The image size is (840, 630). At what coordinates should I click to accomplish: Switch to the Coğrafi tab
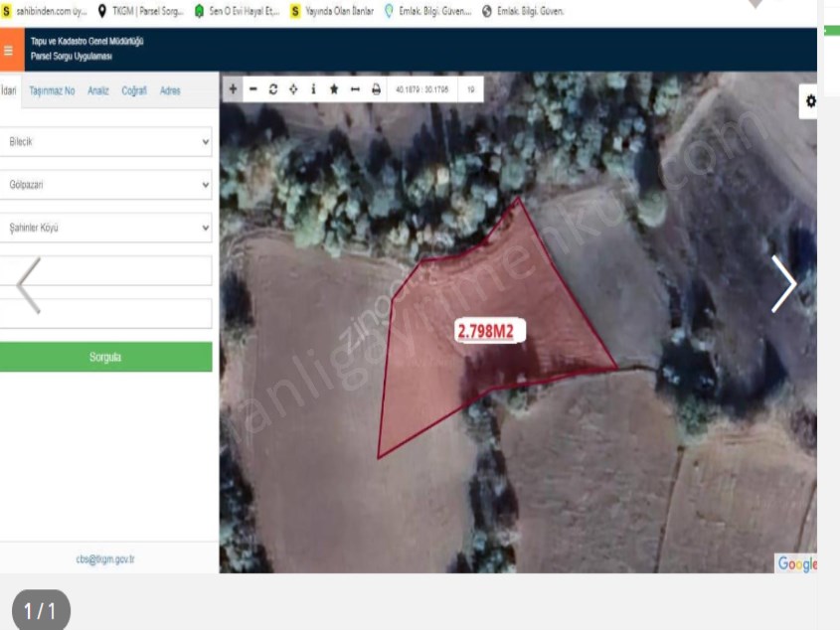point(134,90)
